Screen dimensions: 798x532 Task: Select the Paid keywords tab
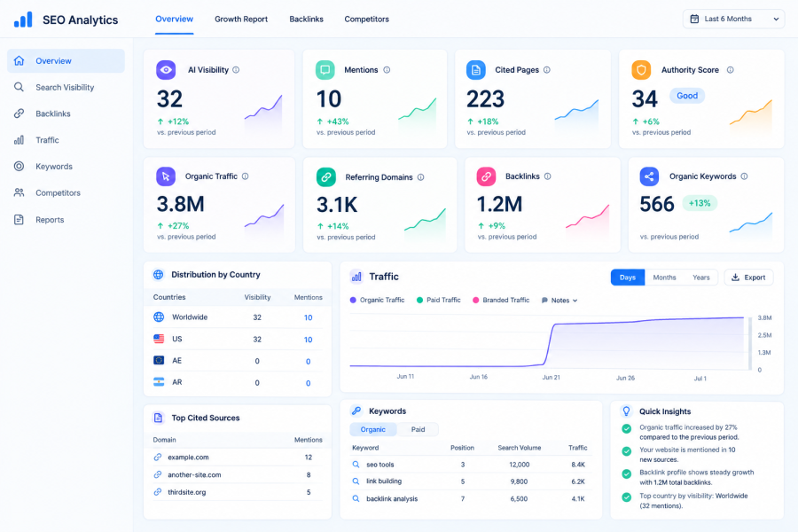tap(418, 430)
